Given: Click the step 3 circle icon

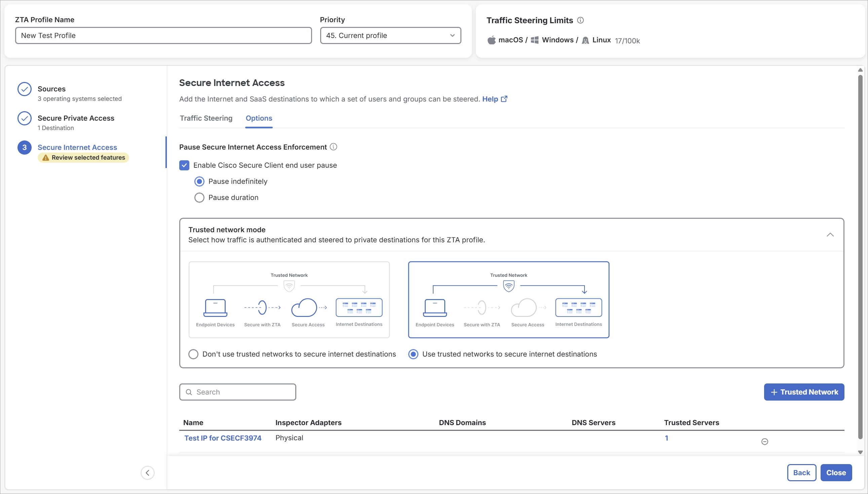Looking at the screenshot, I should [x=25, y=147].
